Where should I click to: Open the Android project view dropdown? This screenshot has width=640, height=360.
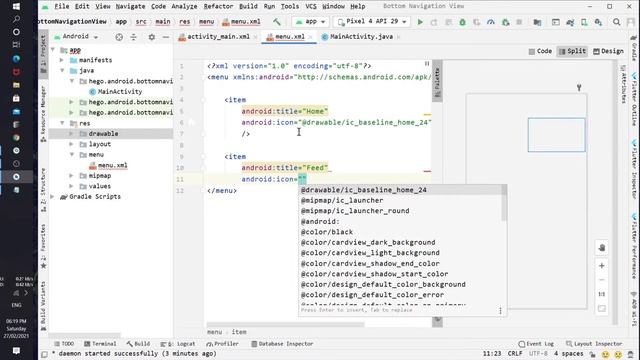[76, 37]
